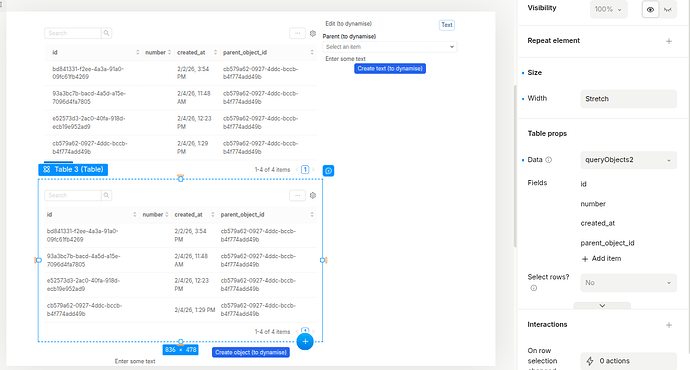Sort Table 3 by the id column
Screen dimensions: 690x370
135,215
